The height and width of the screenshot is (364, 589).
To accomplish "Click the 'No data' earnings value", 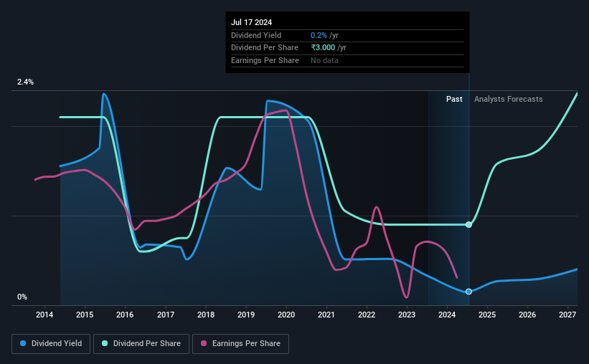I will coord(324,60).
